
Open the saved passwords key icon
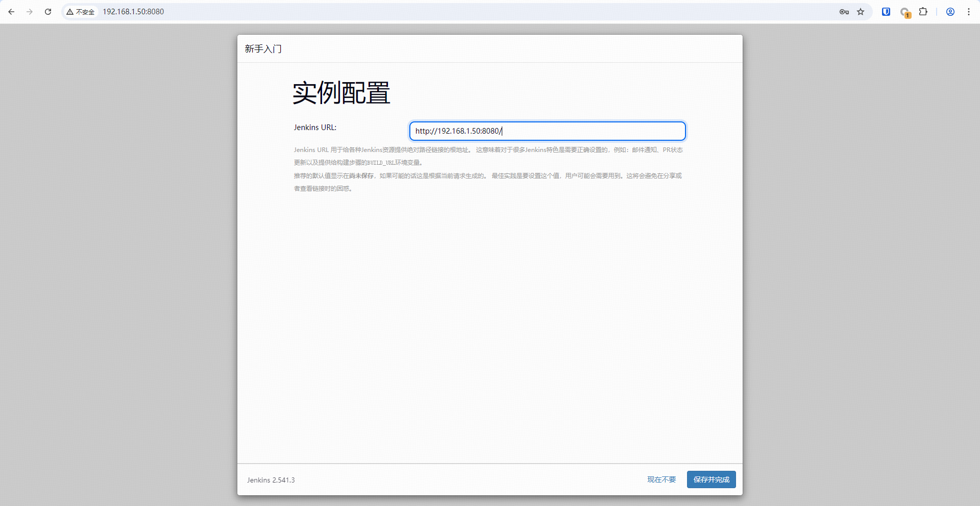click(x=844, y=12)
